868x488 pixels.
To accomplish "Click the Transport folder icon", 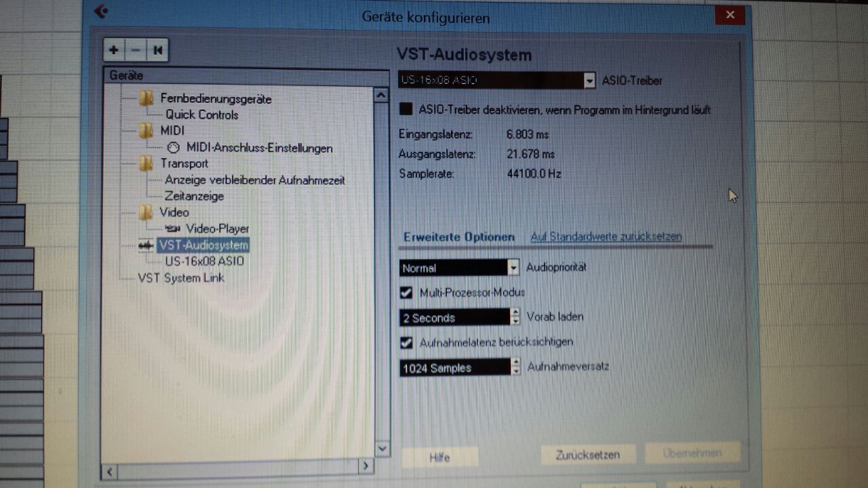I will pyautogui.click(x=146, y=163).
